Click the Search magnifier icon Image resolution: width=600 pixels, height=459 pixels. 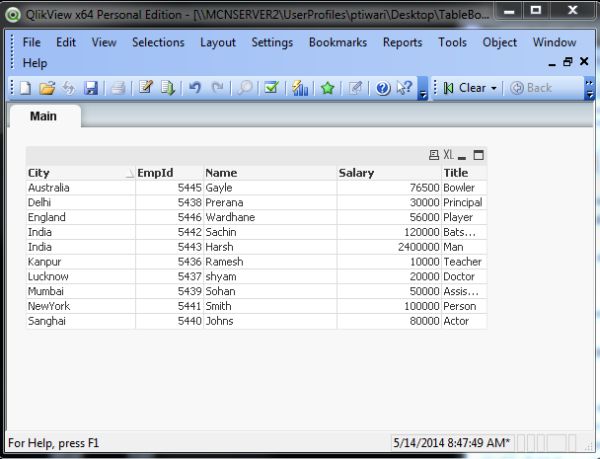click(245, 88)
